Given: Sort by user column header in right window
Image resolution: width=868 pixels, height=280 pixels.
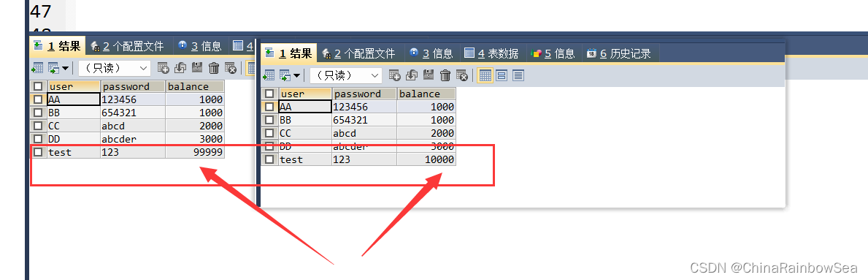Looking at the screenshot, I should tap(305, 94).
